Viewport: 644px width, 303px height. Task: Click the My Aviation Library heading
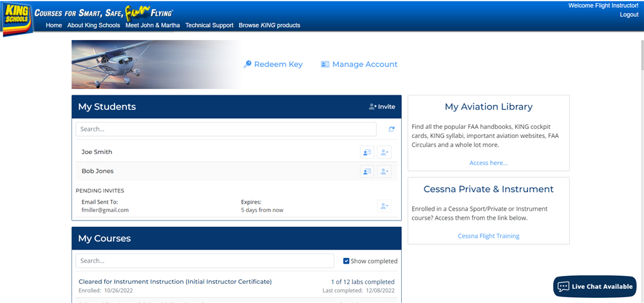click(x=488, y=107)
